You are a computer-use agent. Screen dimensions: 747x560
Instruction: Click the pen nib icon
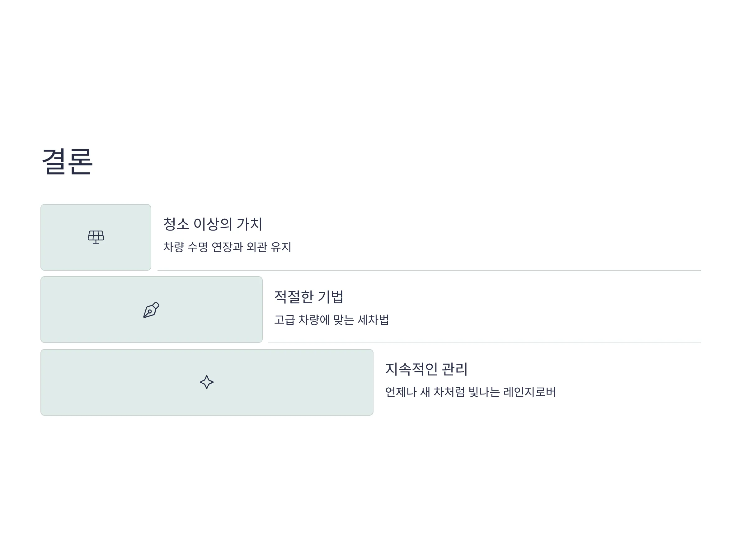click(151, 310)
